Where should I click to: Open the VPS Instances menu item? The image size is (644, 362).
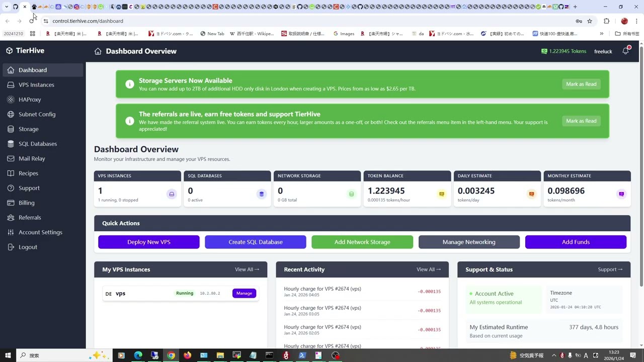(43, 85)
